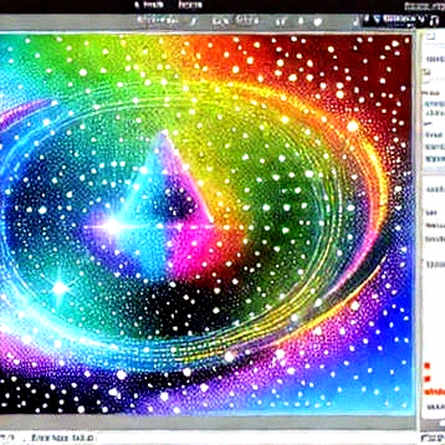445x445 pixels.
Task: Click the small icon below the right panel's first text row
Action: click(426, 72)
